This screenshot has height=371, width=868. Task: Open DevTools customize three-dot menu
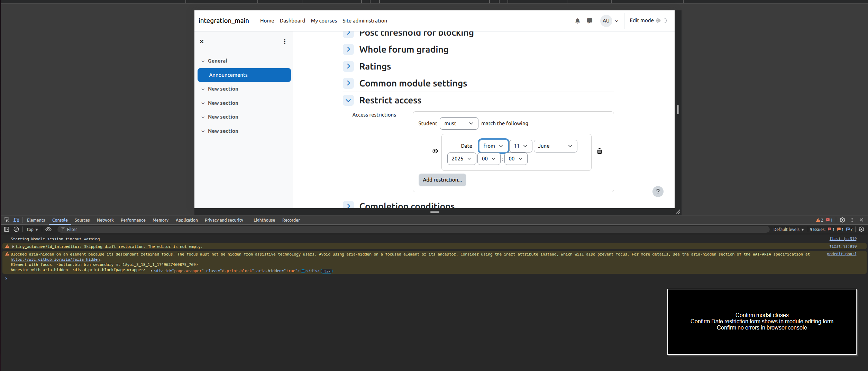(852, 220)
